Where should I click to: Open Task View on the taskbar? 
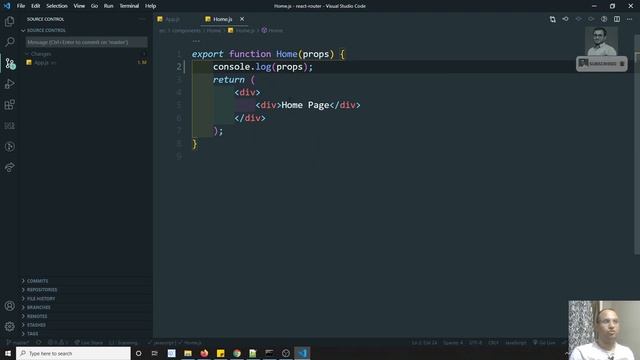click(x=155, y=353)
